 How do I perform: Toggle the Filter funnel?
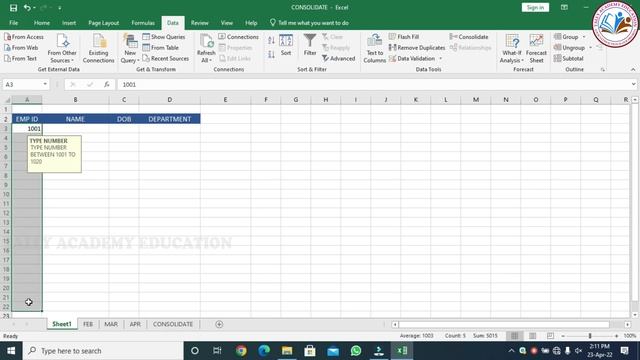pyautogui.click(x=310, y=45)
